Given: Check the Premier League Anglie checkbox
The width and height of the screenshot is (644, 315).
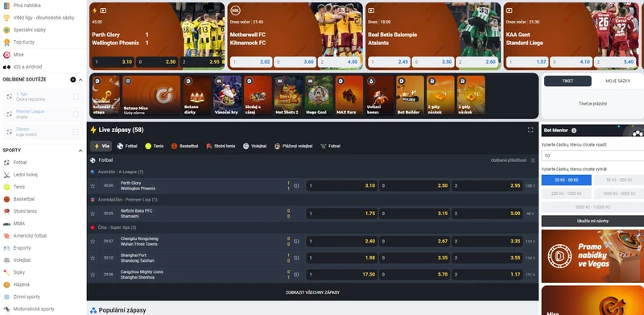Looking at the screenshot, I should 76,114.
